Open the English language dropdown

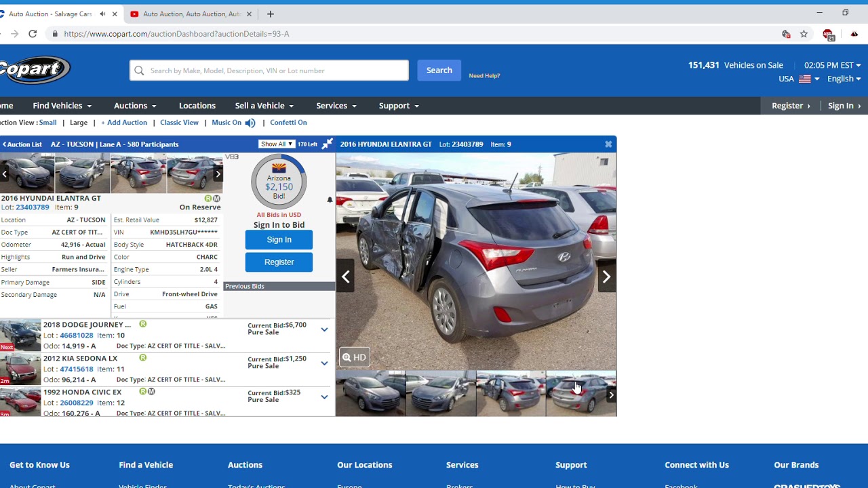[x=844, y=79]
